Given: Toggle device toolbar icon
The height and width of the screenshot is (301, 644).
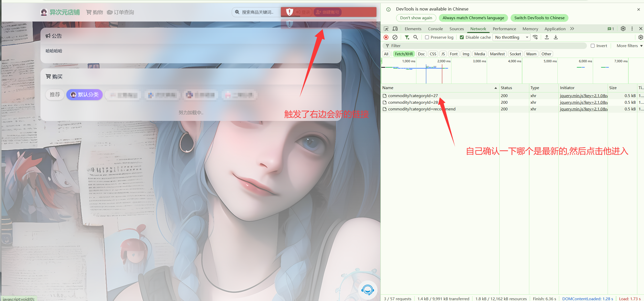Looking at the screenshot, I should [x=395, y=29].
